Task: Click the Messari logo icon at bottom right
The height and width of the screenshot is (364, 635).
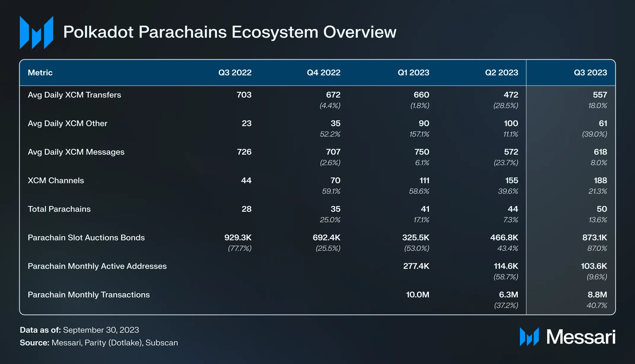Action: 529,337
